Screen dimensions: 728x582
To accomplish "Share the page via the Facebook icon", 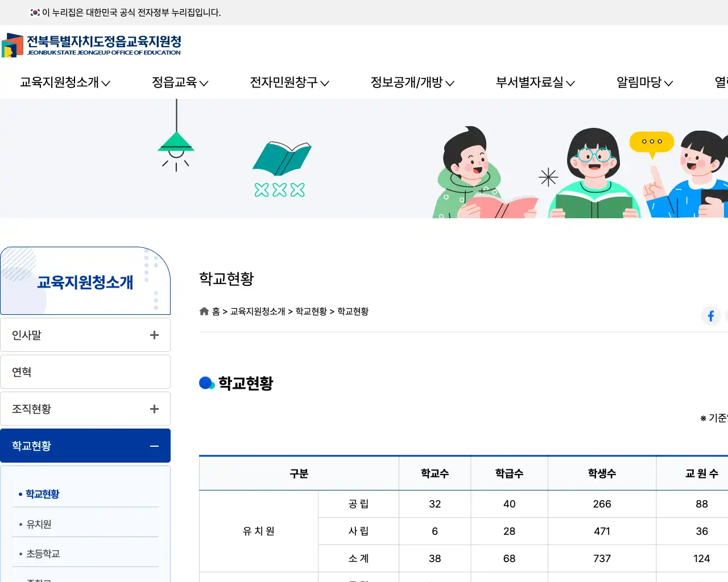I will click(710, 316).
